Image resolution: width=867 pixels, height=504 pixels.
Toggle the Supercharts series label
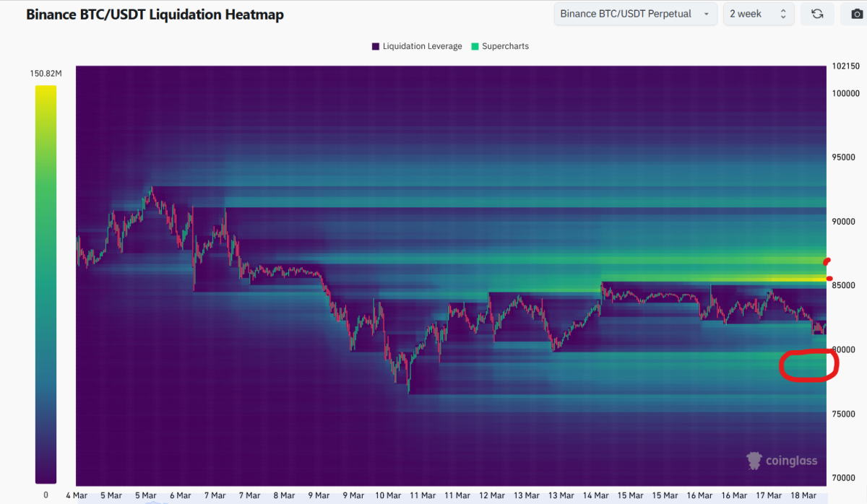coord(505,46)
